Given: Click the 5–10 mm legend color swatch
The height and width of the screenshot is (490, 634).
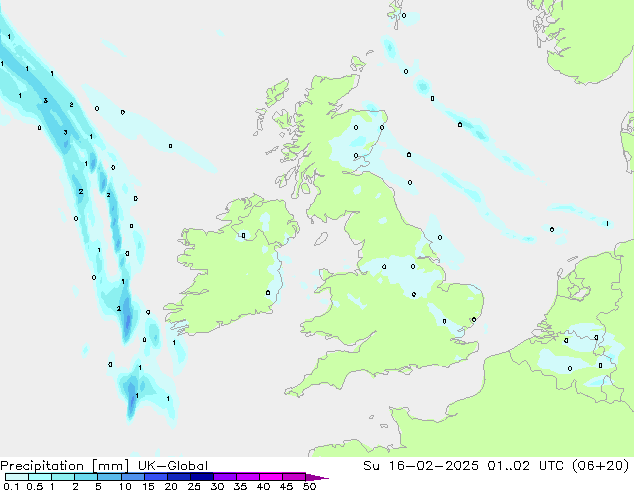Looking at the screenshot, I should (x=109, y=477).
